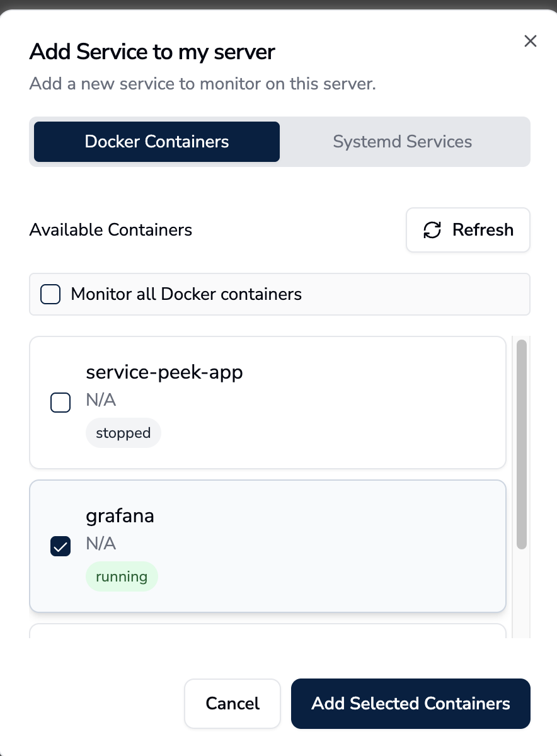Click Cancel to dismiss the dialog
Screen dimensions: 557x756
[x=233, y=703]
